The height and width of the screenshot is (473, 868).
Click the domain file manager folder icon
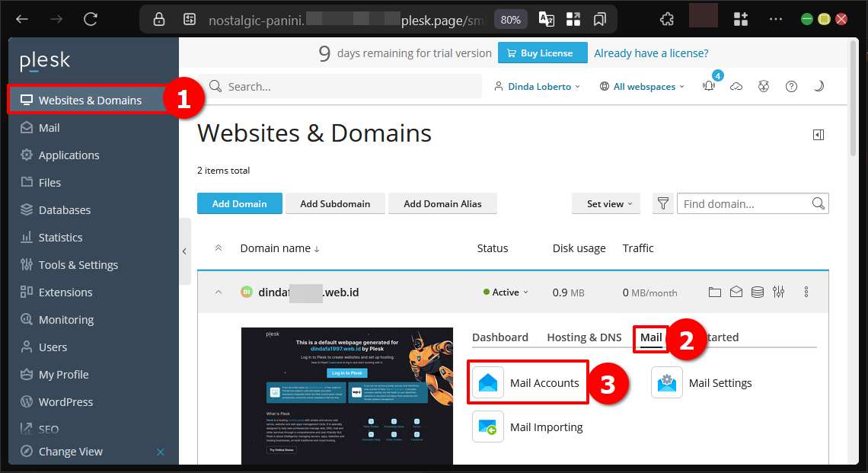pyautogui.click(x=714, y=292)
